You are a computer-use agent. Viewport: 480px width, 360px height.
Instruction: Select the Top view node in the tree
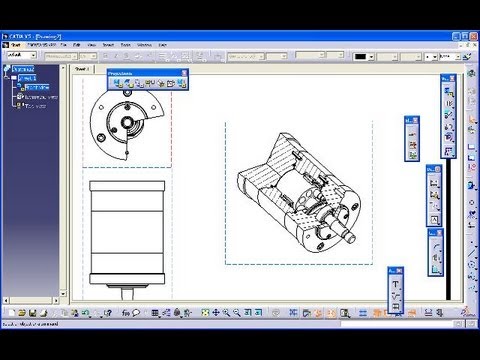point(35,106)
